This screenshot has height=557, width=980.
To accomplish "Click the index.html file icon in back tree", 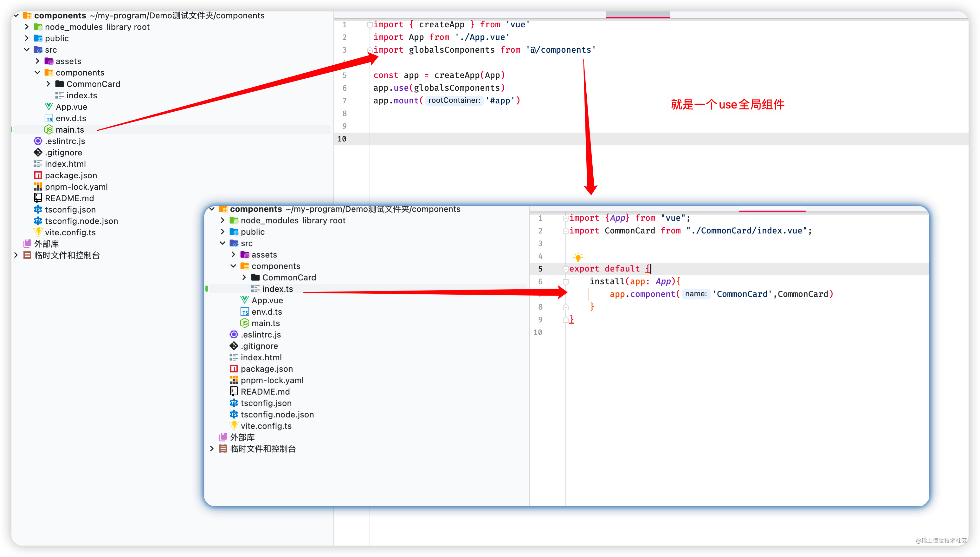I will tap(38, 164).
